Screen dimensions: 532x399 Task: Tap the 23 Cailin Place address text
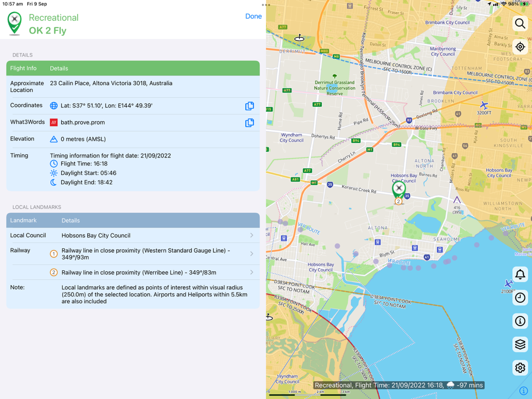point(111,83)
